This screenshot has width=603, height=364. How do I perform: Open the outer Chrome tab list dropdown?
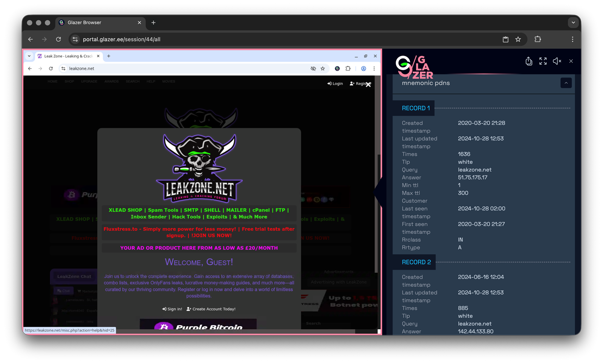[x=573, y=23]
